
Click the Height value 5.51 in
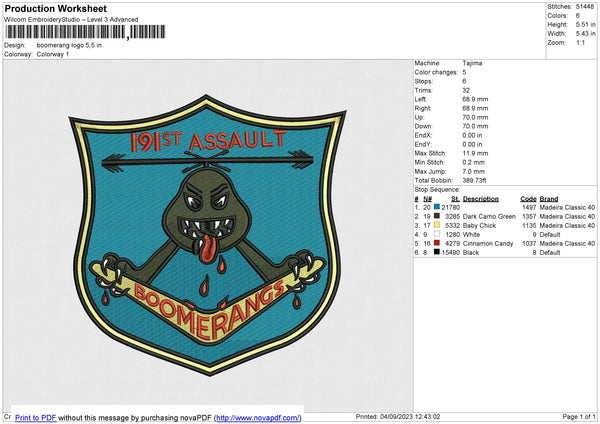(586, 24)
